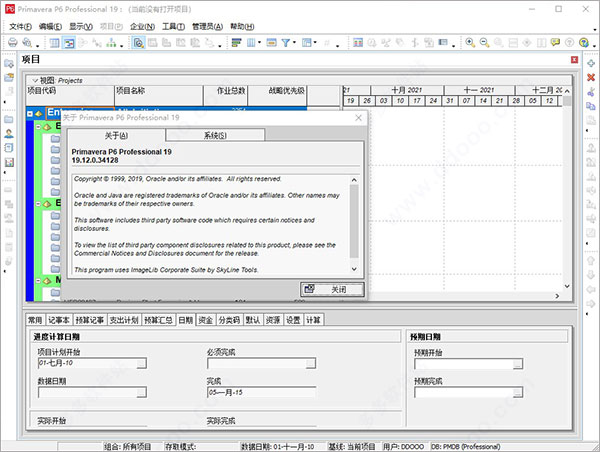Open date picker for 项目计划开始
600x452 pixels.
click(x=141, y=363)
